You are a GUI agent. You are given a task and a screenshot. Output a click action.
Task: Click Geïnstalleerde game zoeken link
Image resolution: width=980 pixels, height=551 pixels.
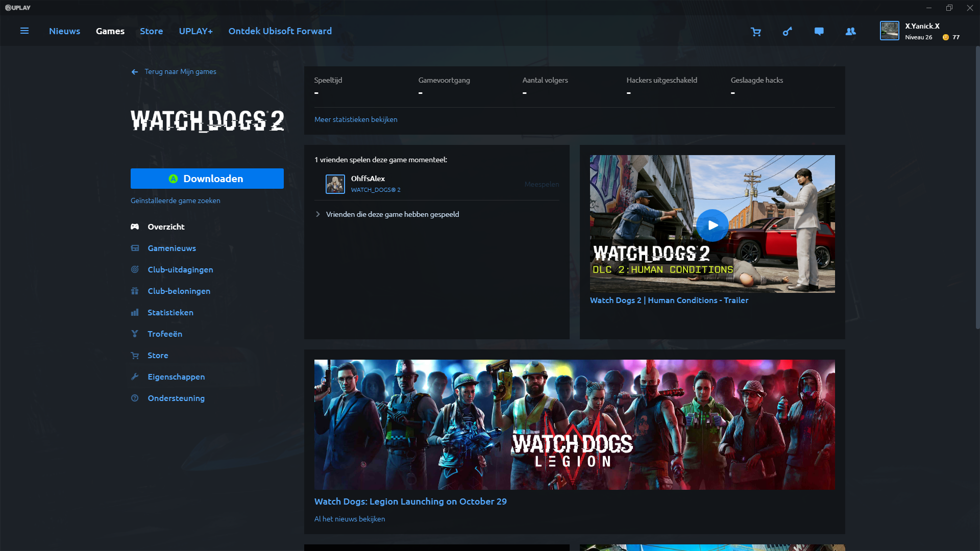(x=175, y=201)
